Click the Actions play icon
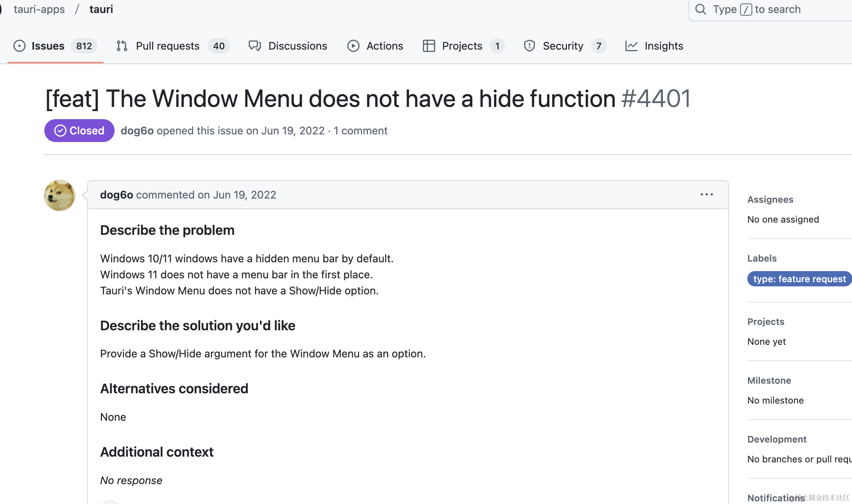The height and width of the screenshot is (504, 852). (353, 46)
